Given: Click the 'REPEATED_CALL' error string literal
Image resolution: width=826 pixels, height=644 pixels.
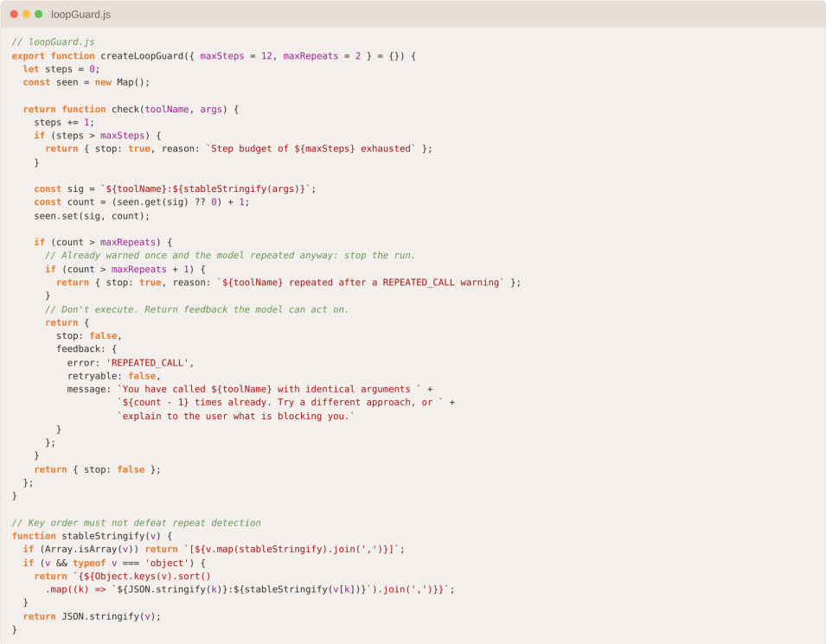Looking at the screenshot, I should coord(148,363).
